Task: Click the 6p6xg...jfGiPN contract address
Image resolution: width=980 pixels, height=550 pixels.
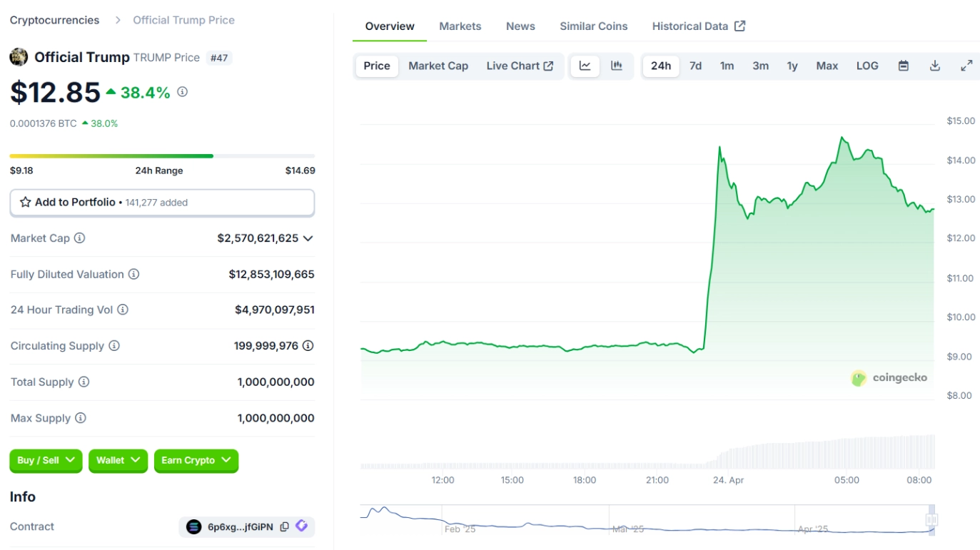Action: [241, 527]
